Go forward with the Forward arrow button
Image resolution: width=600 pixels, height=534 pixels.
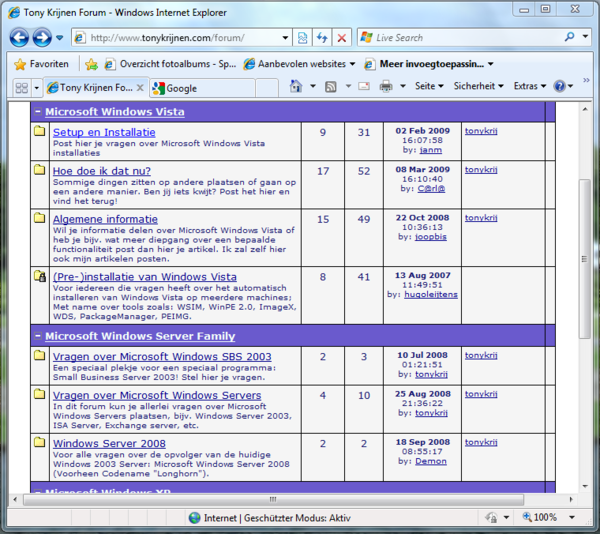pos(41,37)
